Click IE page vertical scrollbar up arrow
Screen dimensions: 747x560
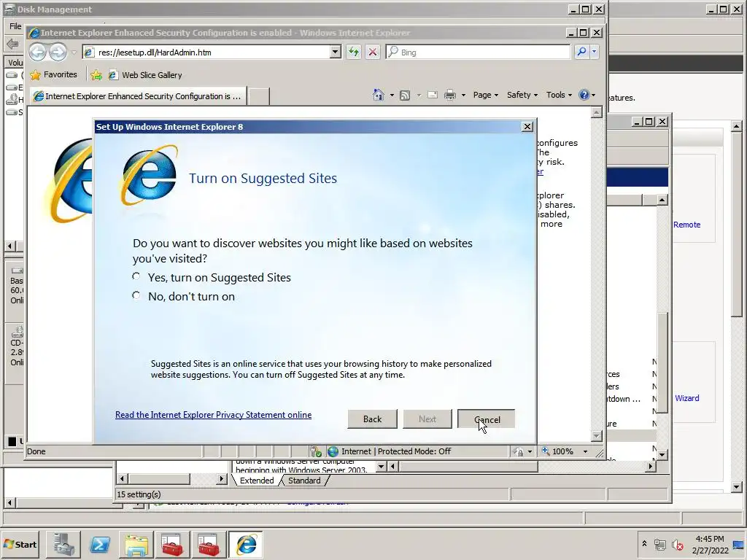(x=597, y=112)
